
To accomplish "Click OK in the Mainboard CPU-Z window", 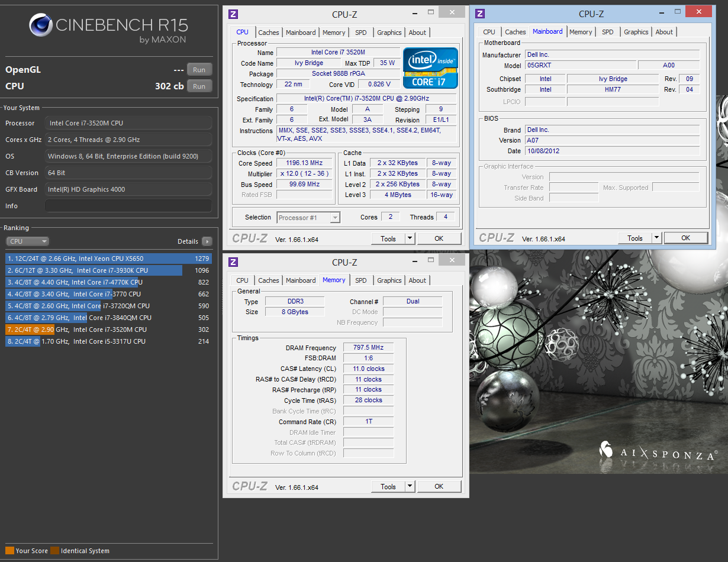I will (685, 238).
